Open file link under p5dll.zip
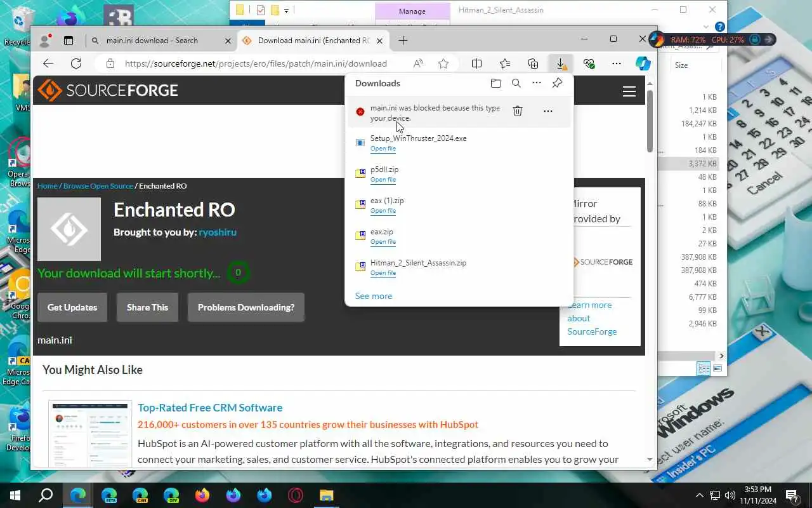This screenshot has height=508, width=812. pos(383,180)
